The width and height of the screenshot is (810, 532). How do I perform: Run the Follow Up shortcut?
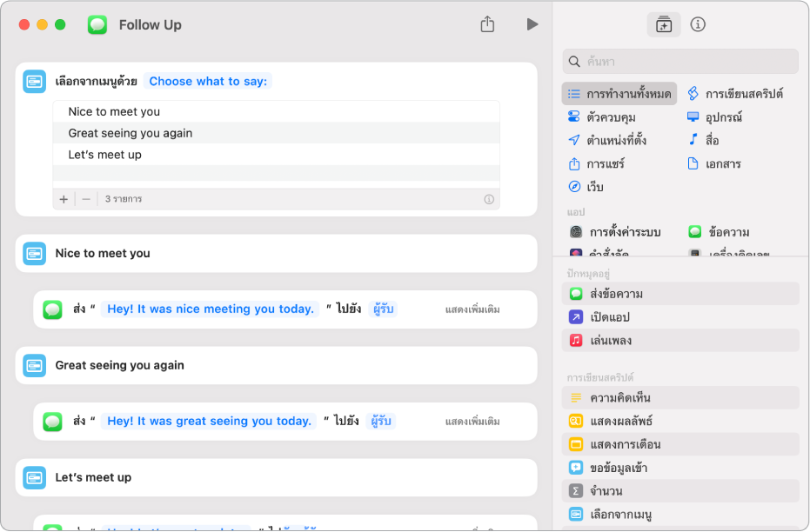click(532, 24)
